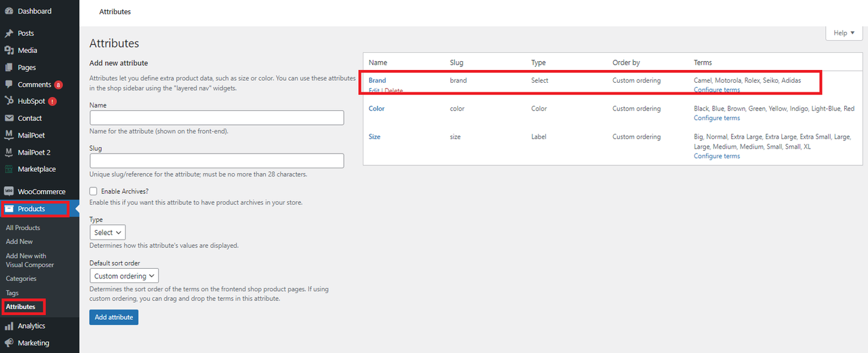Click the Type column header
Screen dimensions: 868x353
538,62
